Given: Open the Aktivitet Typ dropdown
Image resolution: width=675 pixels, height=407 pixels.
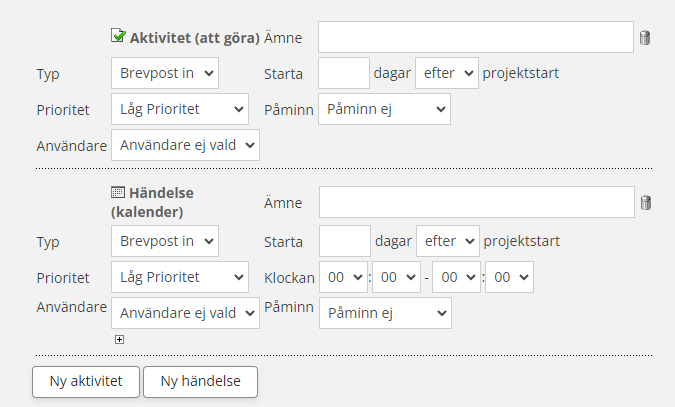Looking at the screenshot, I should point(164,73).
